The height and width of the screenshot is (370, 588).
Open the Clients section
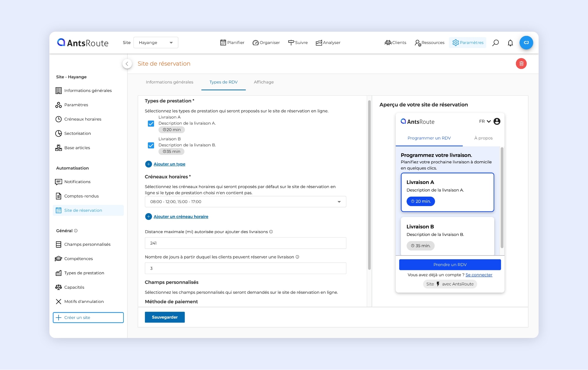tap(395, 42)
